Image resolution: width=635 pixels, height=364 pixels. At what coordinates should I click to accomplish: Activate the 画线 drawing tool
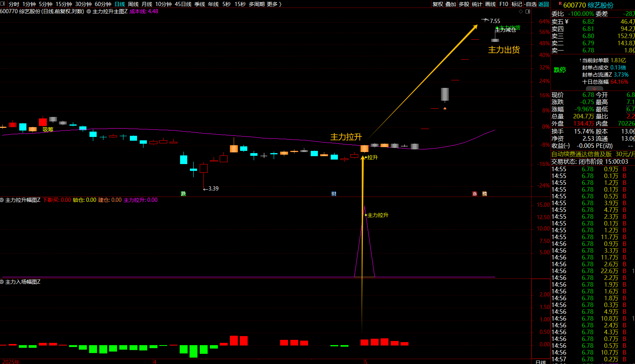pyautogui.click(x=490, y=4)
